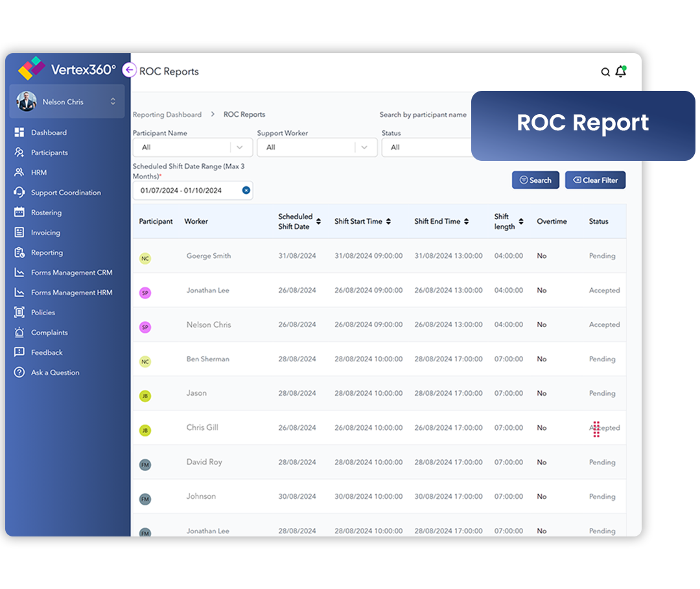Sort by Shift length column
This screenshot has height=589, width=700.
[522, 221]
